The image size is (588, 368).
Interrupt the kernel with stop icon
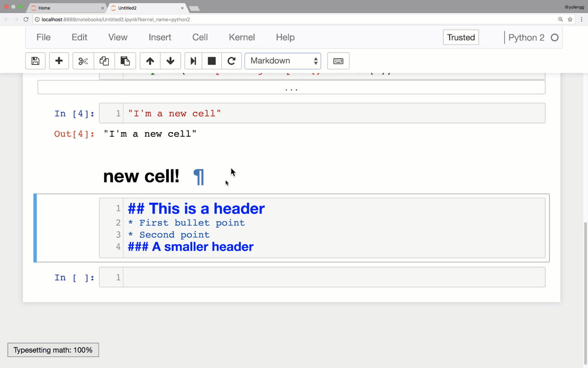click(212, 60)
